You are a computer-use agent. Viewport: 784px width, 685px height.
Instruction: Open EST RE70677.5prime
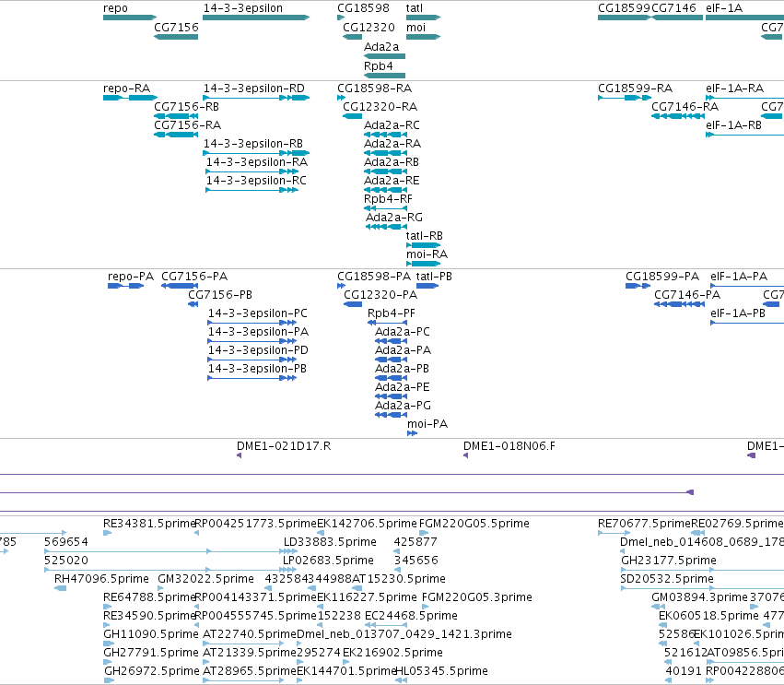[x=644, y=524]
